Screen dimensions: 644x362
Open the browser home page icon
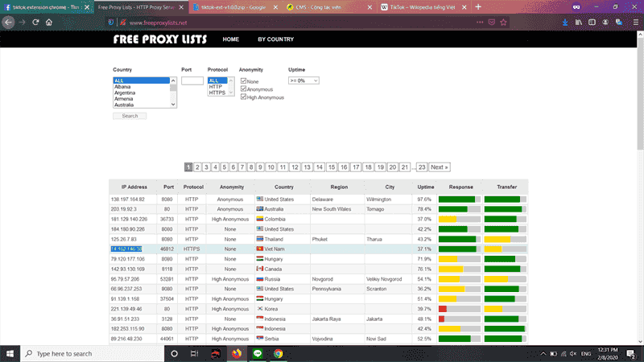pos(49,23)
